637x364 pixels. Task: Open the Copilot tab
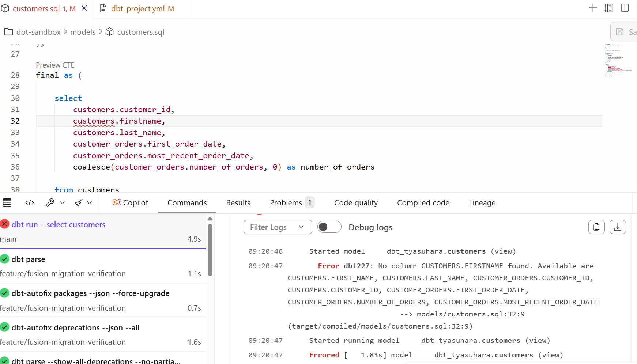[131, 203]
